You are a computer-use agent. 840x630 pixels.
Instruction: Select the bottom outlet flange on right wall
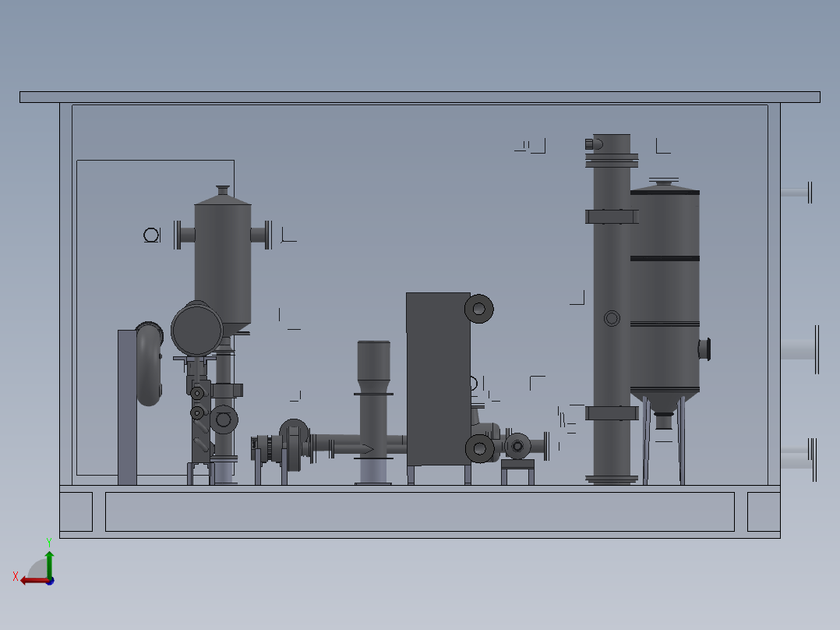tap(798, 459)
